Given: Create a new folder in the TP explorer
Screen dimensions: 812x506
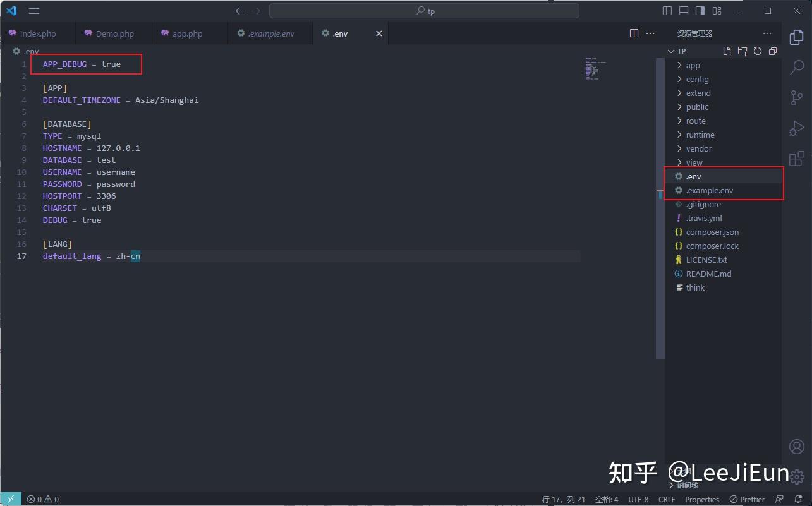Looking at the screenshot, I should point(741,51).
